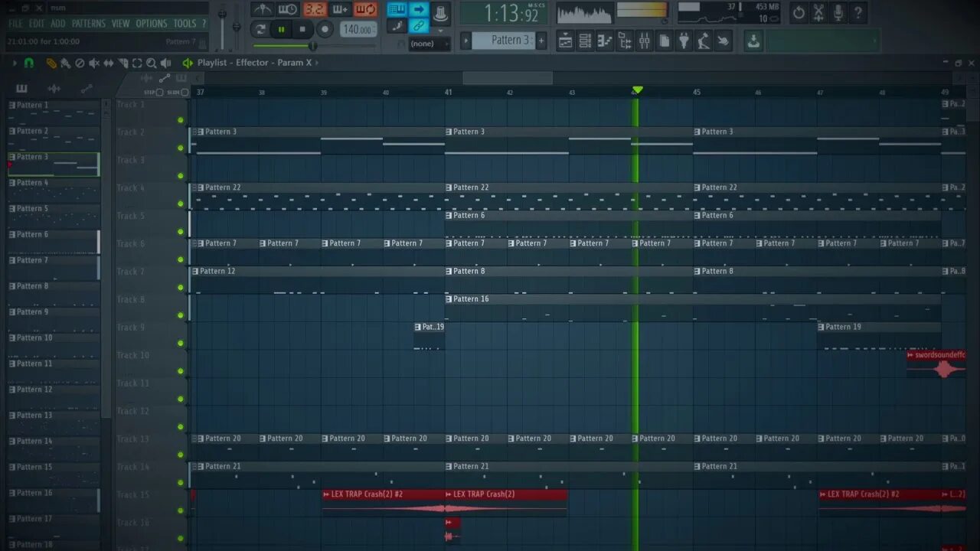Click the blue auto-scroll arrow icon
The image size is (980, 551).
[418, 9]
